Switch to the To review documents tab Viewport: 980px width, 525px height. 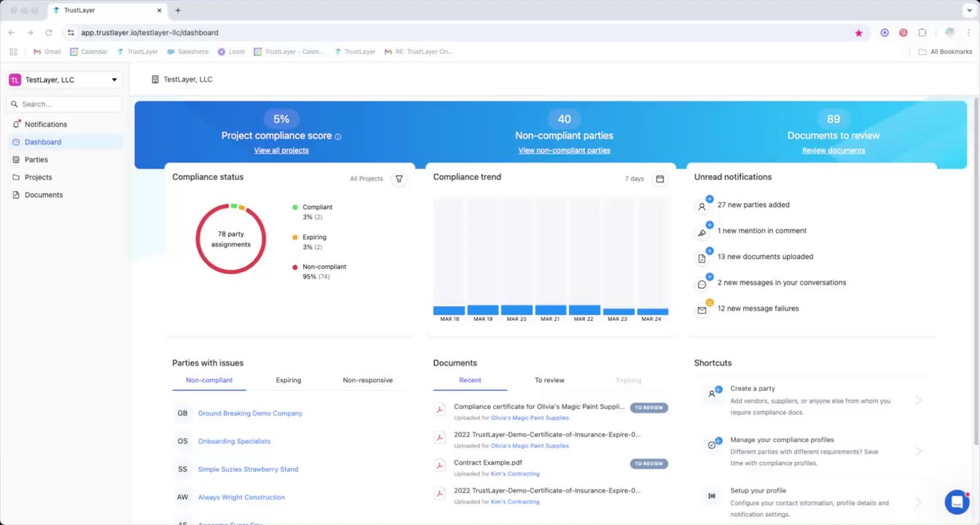[549, 380]
